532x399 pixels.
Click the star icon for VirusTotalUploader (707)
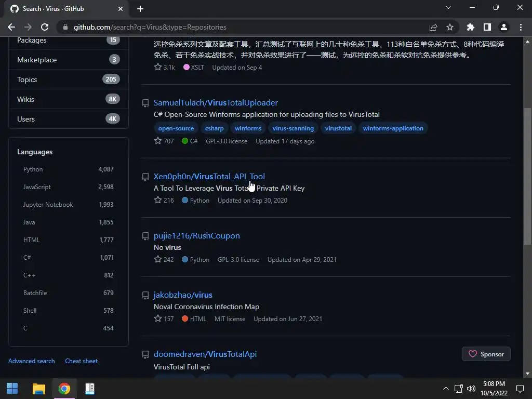pyautogui.click(x=158, y=140)
